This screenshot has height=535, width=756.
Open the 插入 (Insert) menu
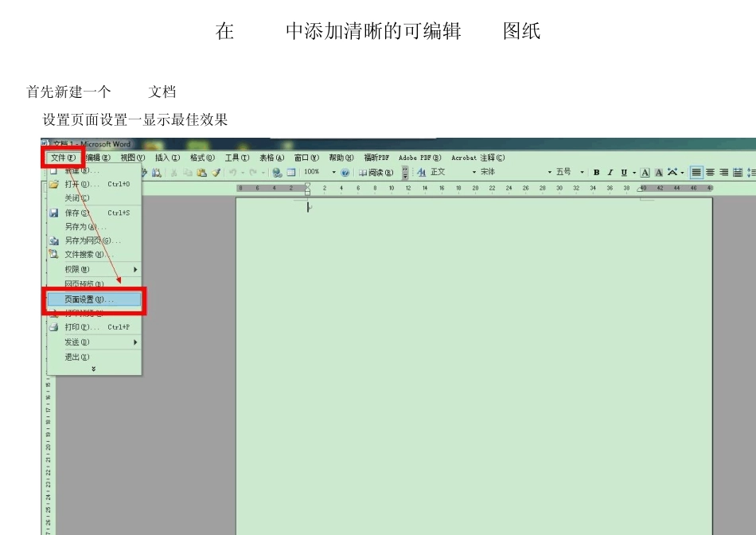(167, 158)
